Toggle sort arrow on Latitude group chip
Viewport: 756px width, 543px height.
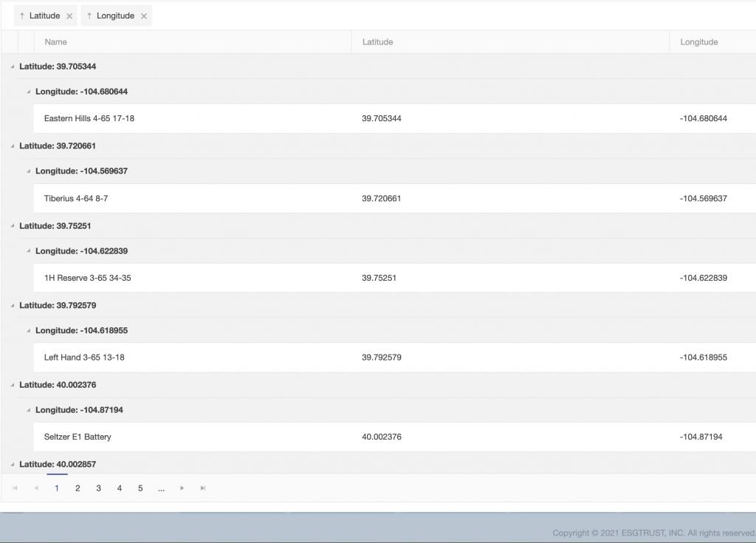pyautogui.click(x=22, y=16)
